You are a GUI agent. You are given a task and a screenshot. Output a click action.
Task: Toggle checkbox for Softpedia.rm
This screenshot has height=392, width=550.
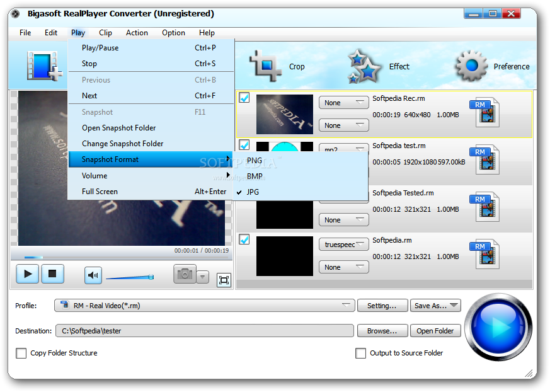coord(244,239)
